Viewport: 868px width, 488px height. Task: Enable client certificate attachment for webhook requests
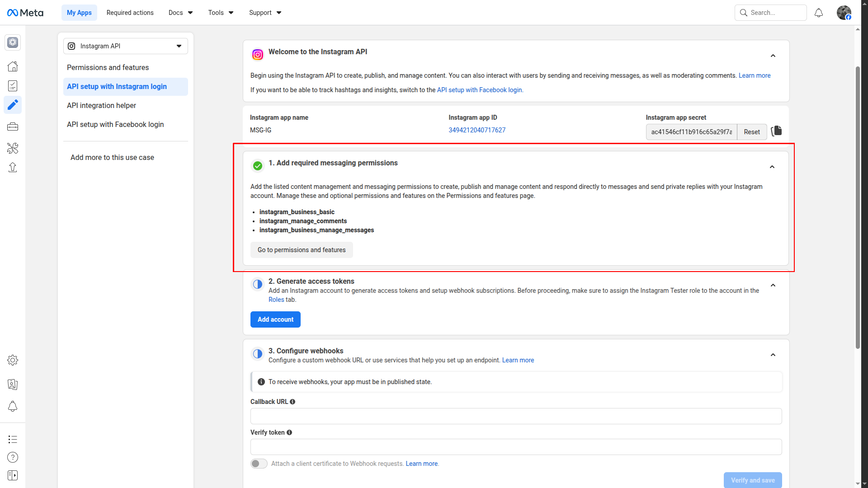click(x=259, y=464)
